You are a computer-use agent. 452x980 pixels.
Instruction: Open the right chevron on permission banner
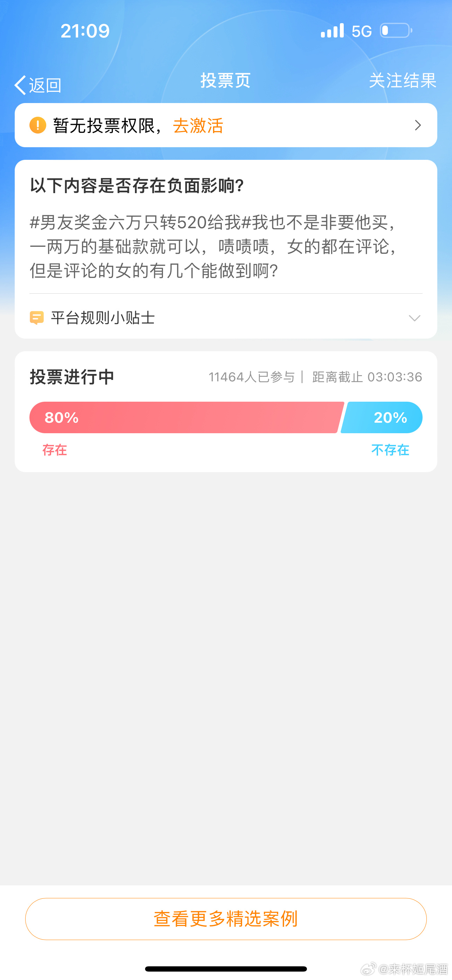tap(418, 125)
